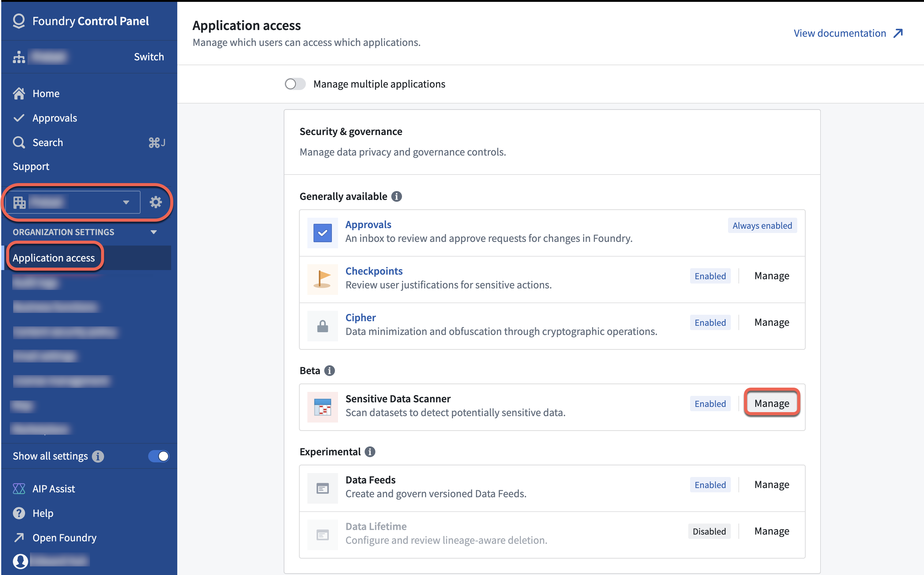Click the Data Feeds app icon
Viewport: 924px width, 575px height.
pos(322,488)
